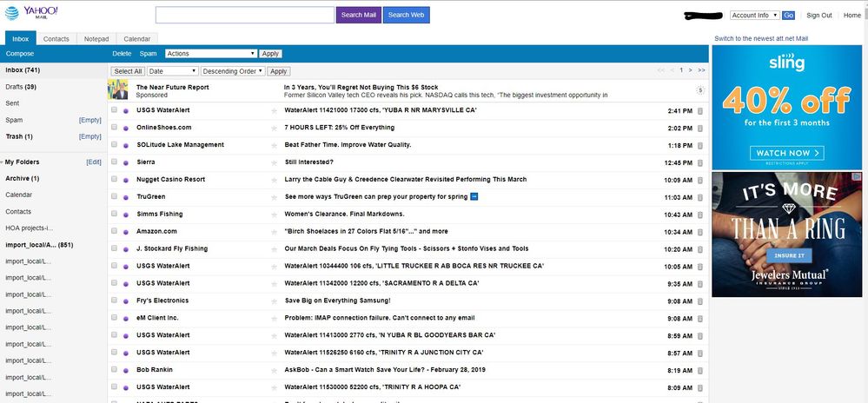Open the Calendar tab
The height and width of the screenshot is (403, 868).
[136, 39]
